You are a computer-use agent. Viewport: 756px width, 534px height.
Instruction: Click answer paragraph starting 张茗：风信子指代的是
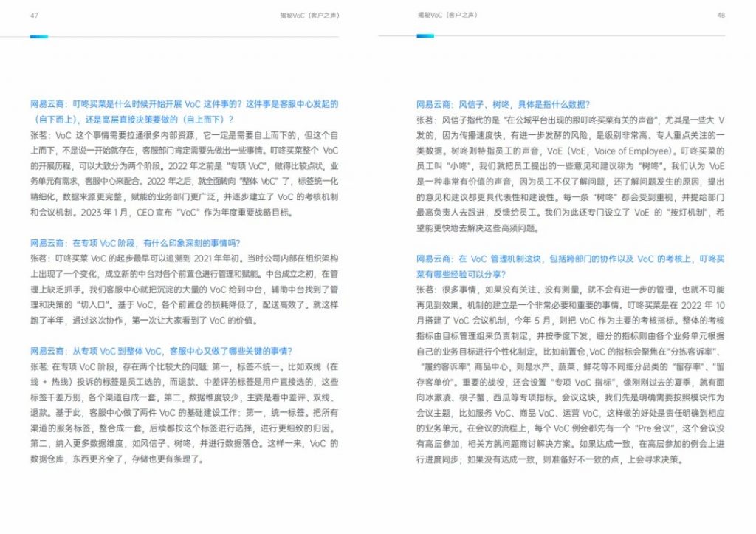click(x=571, y=174)
